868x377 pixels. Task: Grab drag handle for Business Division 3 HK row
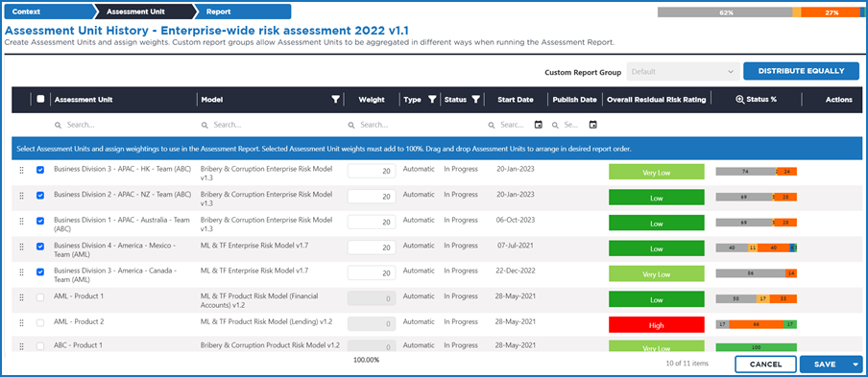pyautogui.click(x=21, y=171)
